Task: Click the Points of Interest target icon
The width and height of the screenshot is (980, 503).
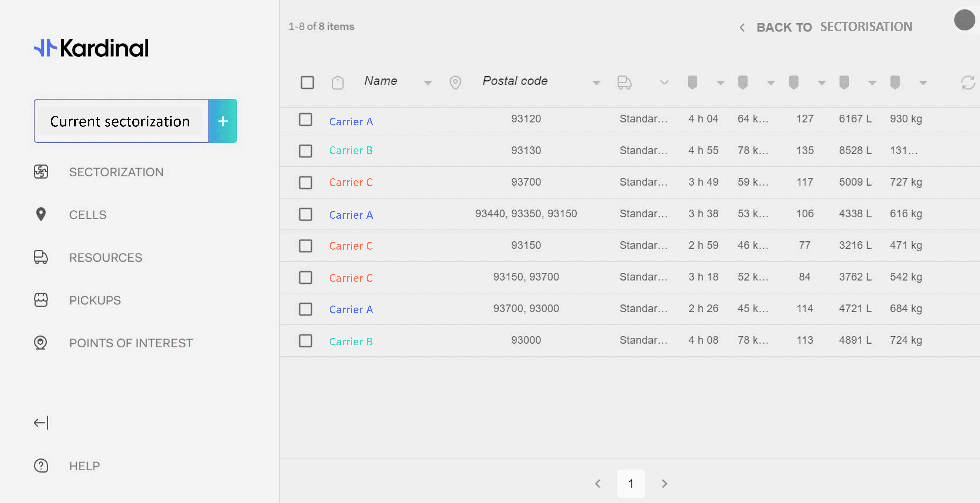Action: (41, 343)
